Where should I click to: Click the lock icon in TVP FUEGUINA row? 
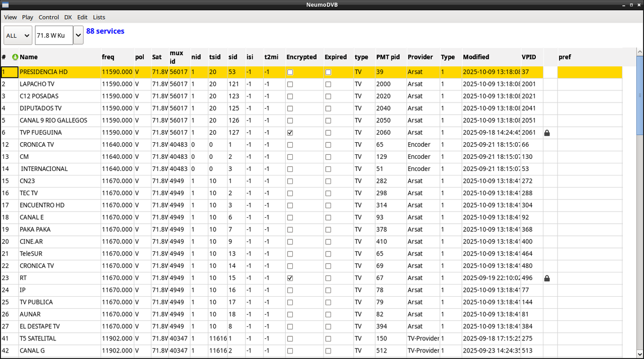(547, 133)
